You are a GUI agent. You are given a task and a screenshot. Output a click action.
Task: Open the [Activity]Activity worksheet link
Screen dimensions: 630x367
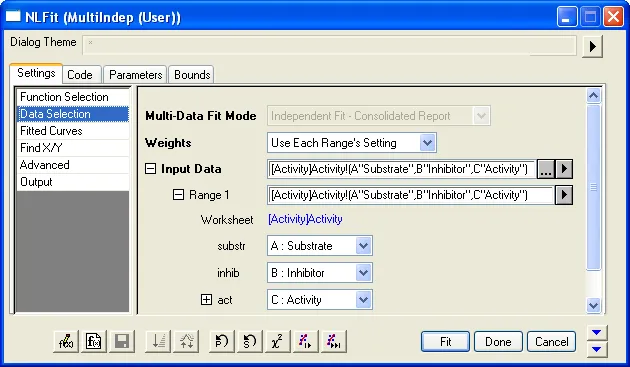tap(305, 219)
